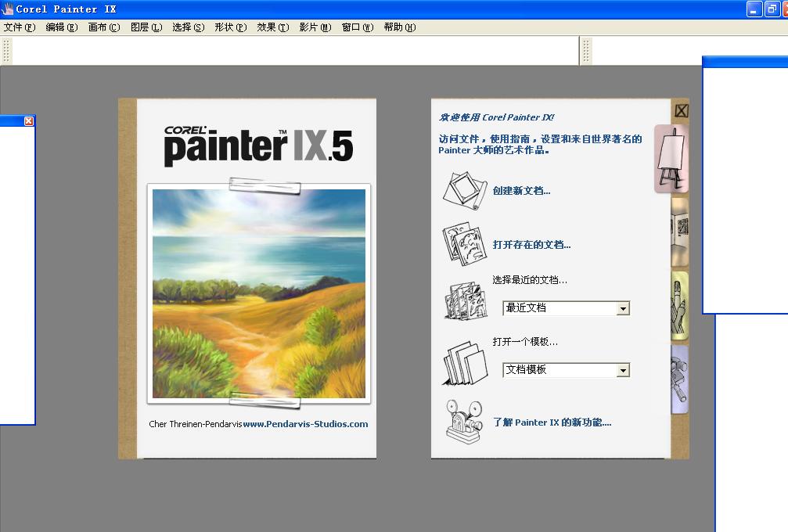Screen dimensions: 788x532
Task: Select the brushes tab on welcome book
Action: pos(680,306)
